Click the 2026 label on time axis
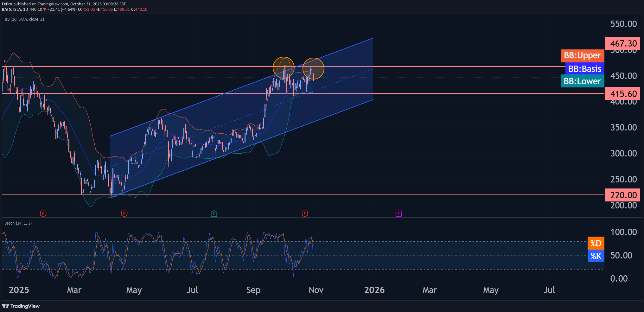 [x=374, y=290]
